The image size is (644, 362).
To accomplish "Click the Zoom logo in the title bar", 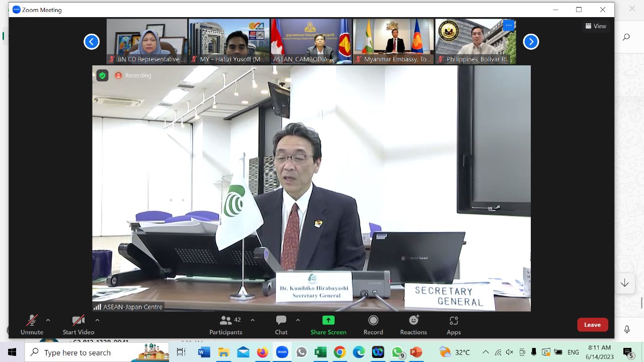I will (17, 10).
